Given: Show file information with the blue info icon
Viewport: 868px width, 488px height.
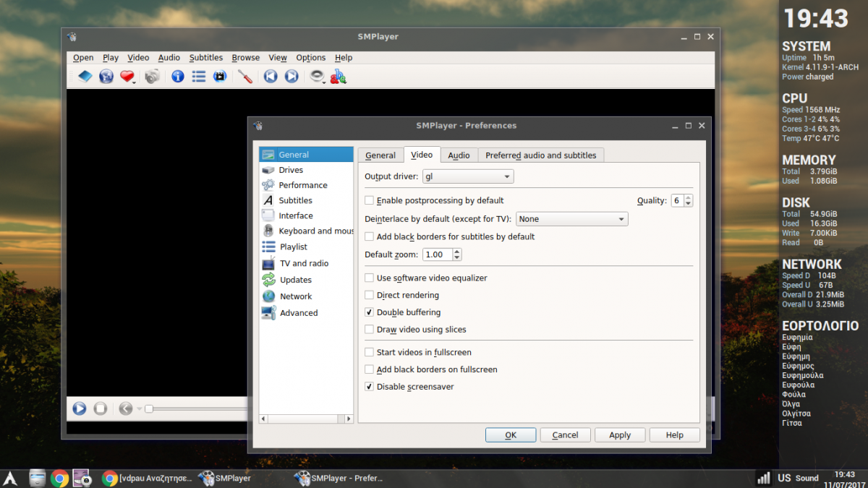Looking at the screenshot, I should [178, 76].
